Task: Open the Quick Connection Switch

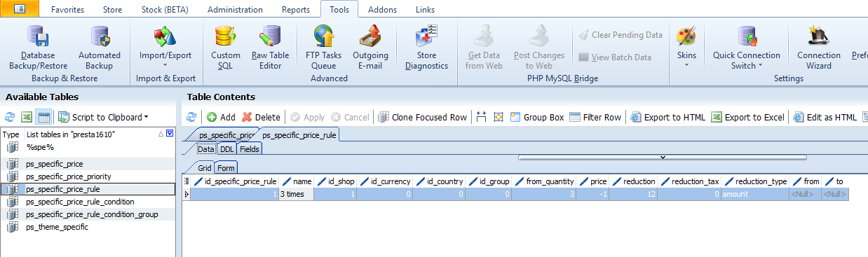Action: (x=747, y=47)
